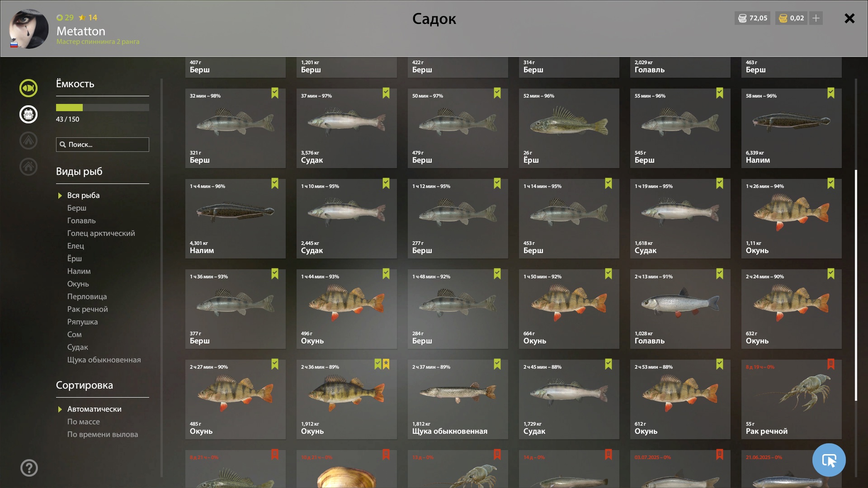The width and height of the screenshot is (868, 488).
Task: Toggle green bookmark on 3,576 kg Судак
Action: [386, 93]
